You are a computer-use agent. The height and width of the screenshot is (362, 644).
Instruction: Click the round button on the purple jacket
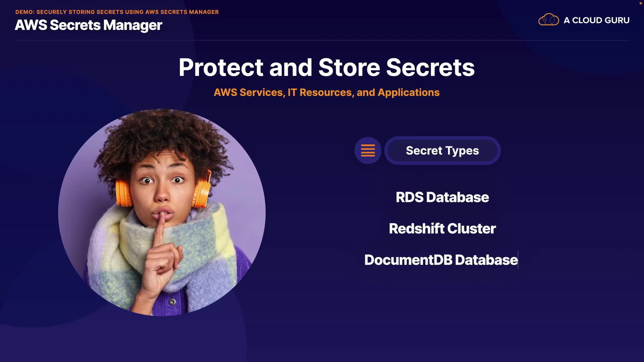(x=172, y=302)
